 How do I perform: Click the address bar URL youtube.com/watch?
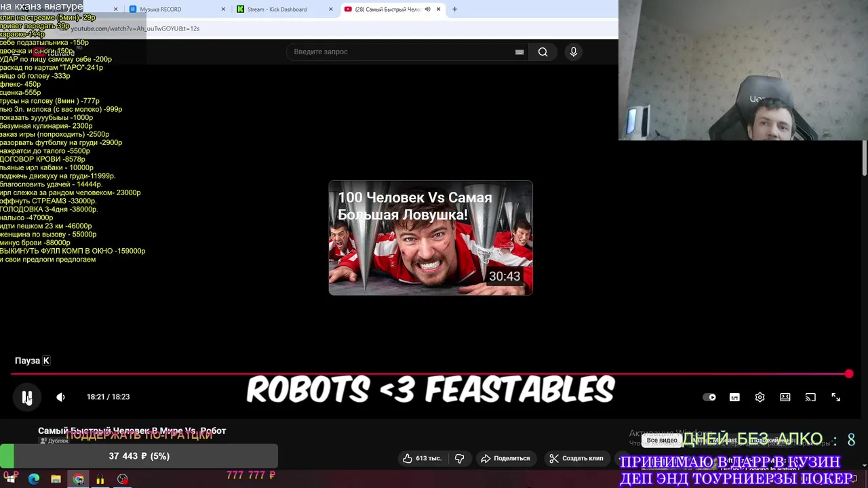click(x=135, y=28)
